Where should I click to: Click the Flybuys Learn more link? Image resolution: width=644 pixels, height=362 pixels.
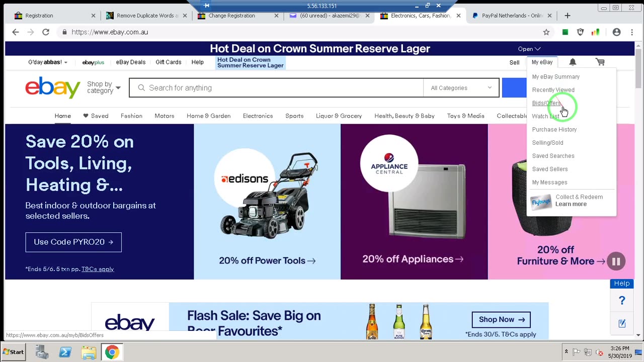571,204
